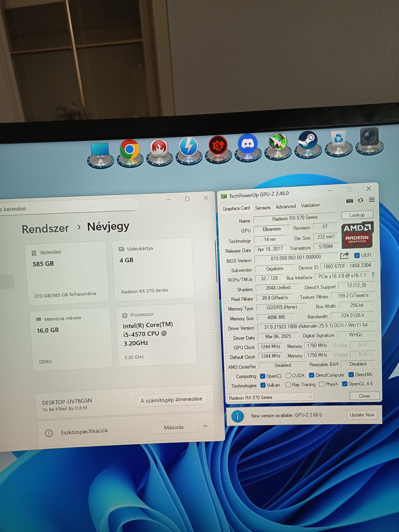399x532 pixels.
Task: Take GPU-Z screenshot with camera icon
Action: point(350,201)
